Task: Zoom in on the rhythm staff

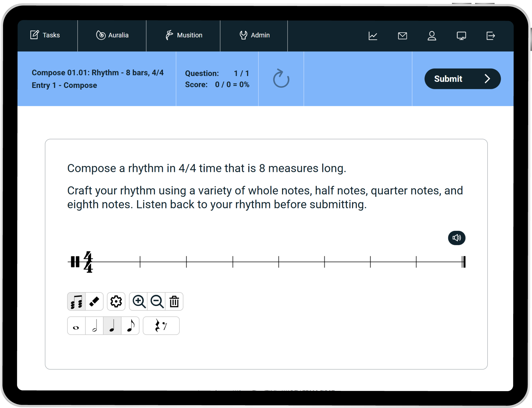Action: point(139,302)
